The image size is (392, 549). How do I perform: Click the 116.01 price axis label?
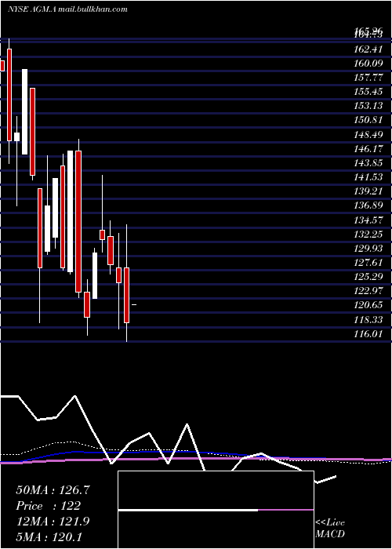coord(368,333)
